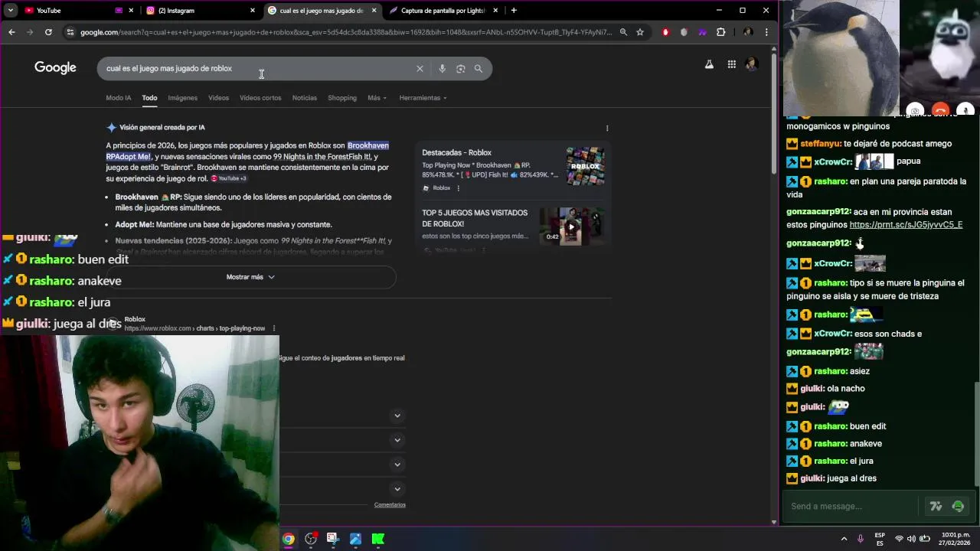
Task: Open the Más dropdown
Action: pyautogui.click(x=377, y=98)
